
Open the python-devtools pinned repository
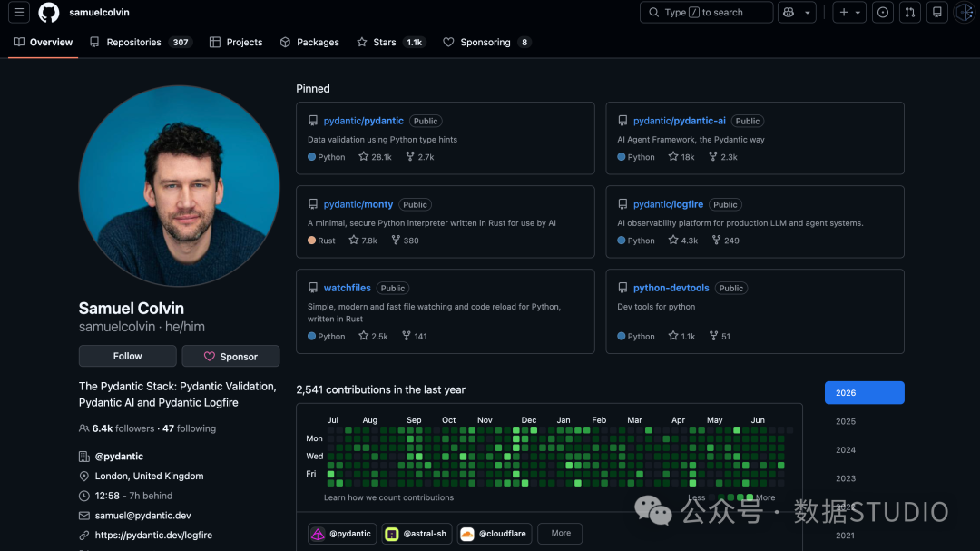tap(671, 288)
